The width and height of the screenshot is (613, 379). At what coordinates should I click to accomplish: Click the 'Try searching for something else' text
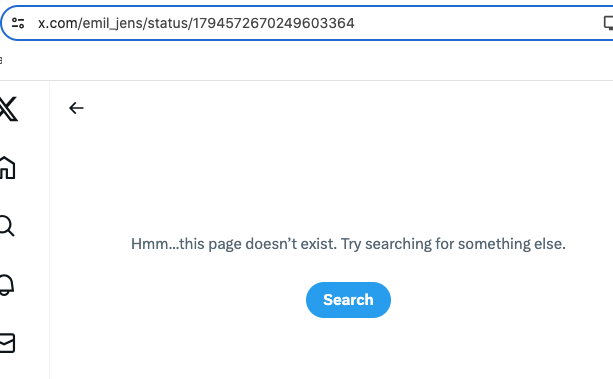[x=453, y=244]
